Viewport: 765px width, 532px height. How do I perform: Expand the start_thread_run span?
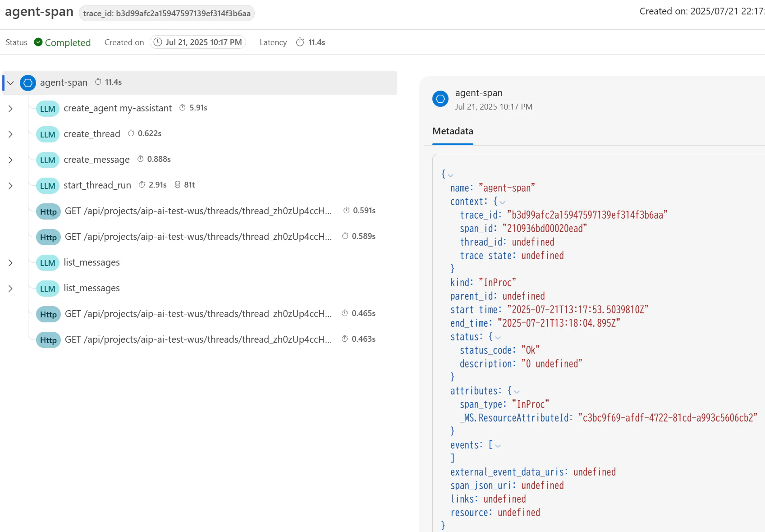(10, 186)
